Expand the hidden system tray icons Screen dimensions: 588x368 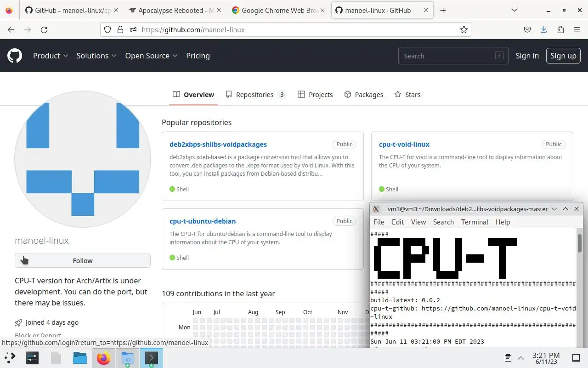point(521,358)
